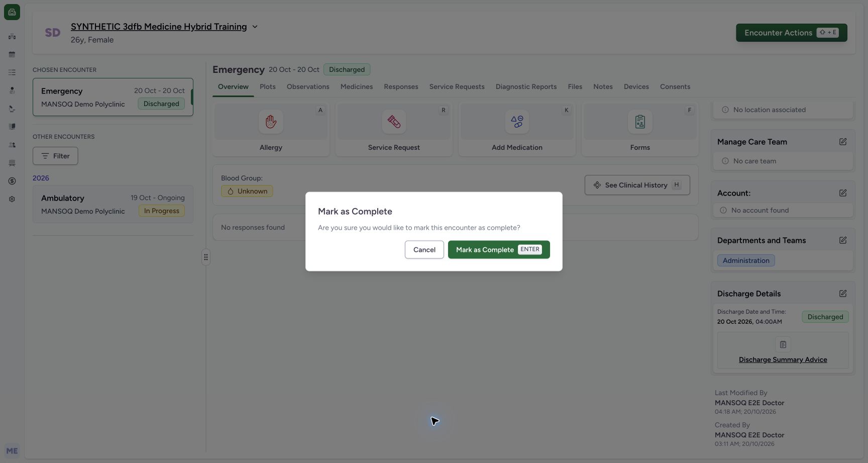Image resolution: width=868 pixels, height=463 pixels.
Task: Click the Administration department tag
Action: 746,260
